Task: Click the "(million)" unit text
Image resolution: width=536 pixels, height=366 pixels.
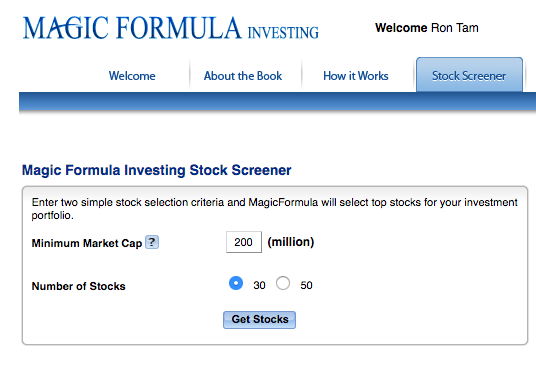Action: pos(291,242)
